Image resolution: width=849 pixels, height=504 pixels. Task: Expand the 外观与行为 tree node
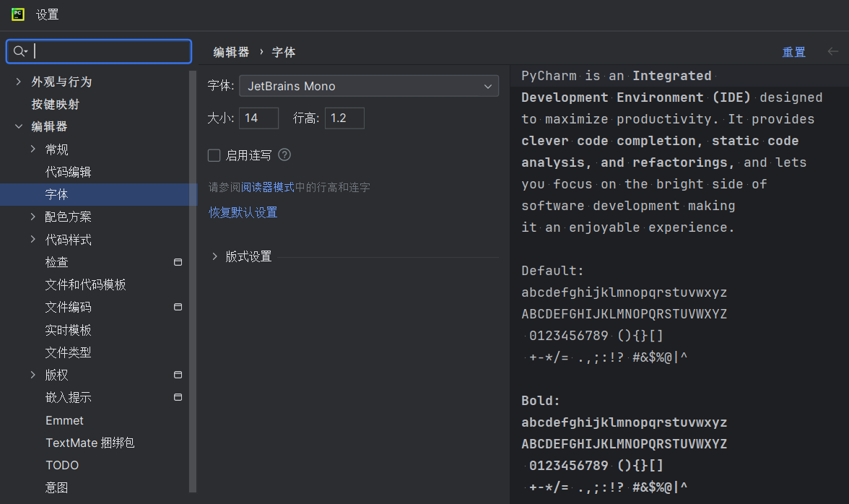(x=19, y=82)
